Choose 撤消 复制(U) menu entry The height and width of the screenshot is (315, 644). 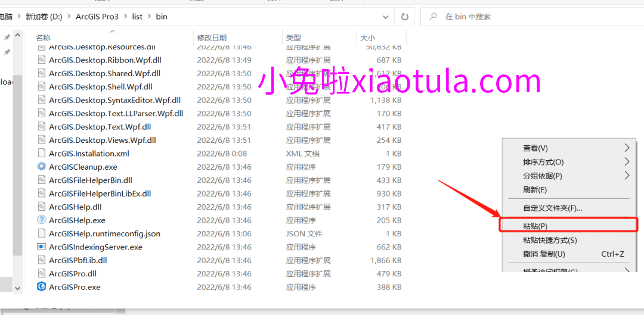pyautogui.click(x=543, y=254)
